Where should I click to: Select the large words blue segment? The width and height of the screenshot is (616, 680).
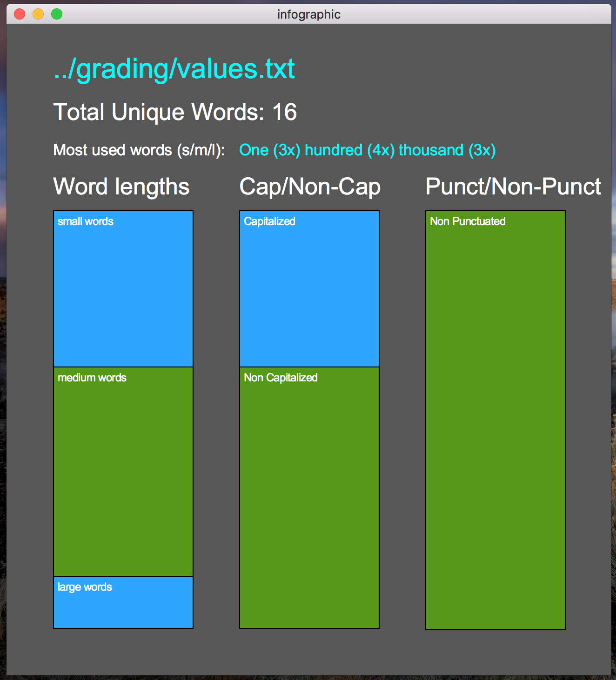click(123, 602)
